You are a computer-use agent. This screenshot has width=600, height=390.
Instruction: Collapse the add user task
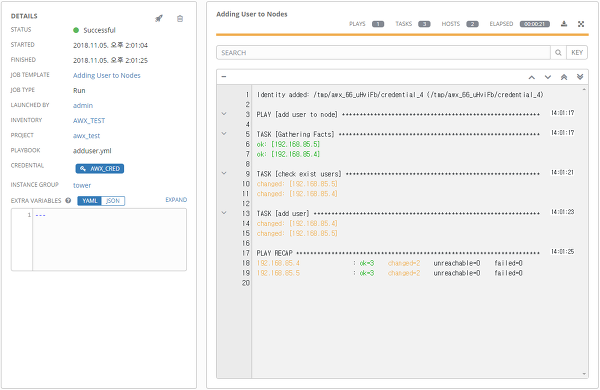(x=224, y=213)
